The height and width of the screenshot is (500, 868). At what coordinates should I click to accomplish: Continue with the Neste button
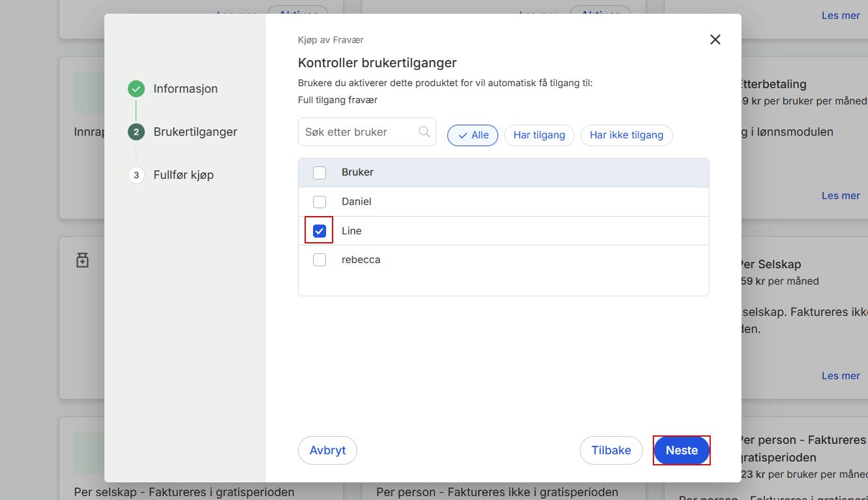pyautogui.click(x=681, y=450)
